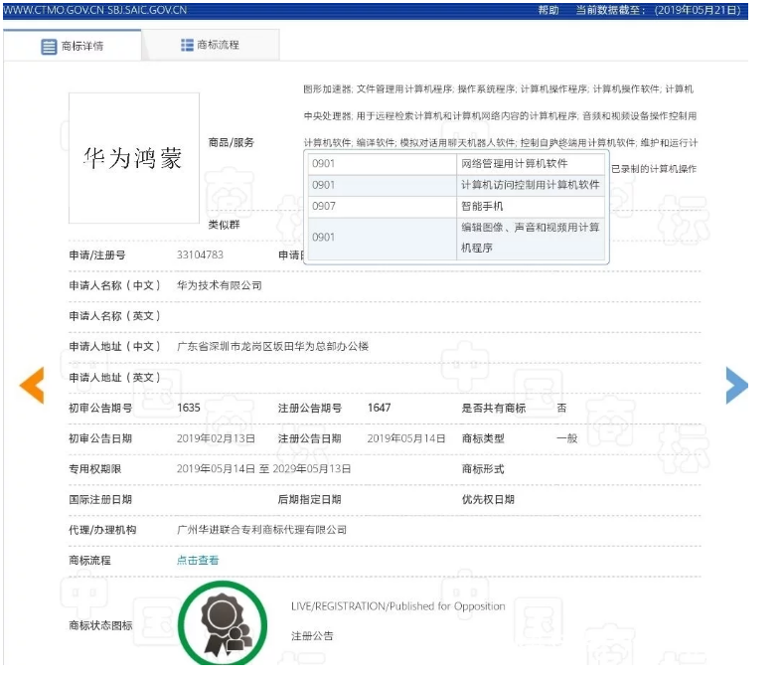This screenshot has height=679, width=784.
Task: Click the 帮助 help link
Action: [x=549, y=10]
